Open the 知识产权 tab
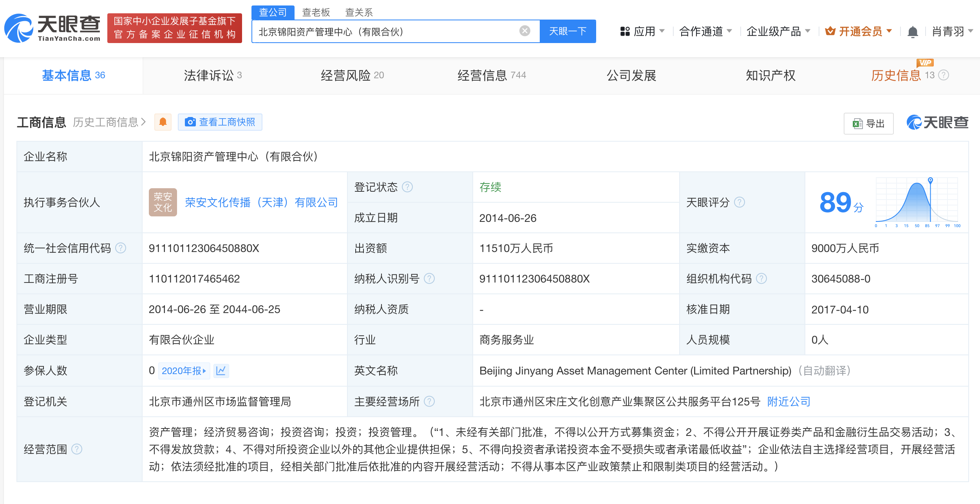980x504 pixels. tap(770, 75)
